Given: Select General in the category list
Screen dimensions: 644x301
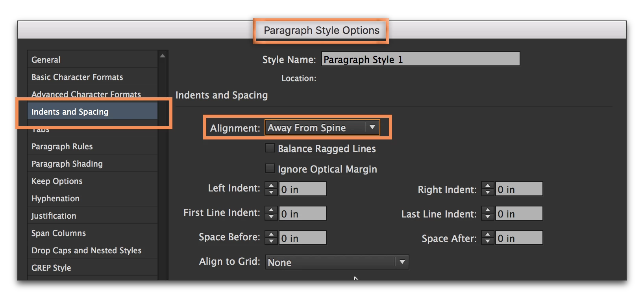Looking at the screenshot, I should pos(46,60).
